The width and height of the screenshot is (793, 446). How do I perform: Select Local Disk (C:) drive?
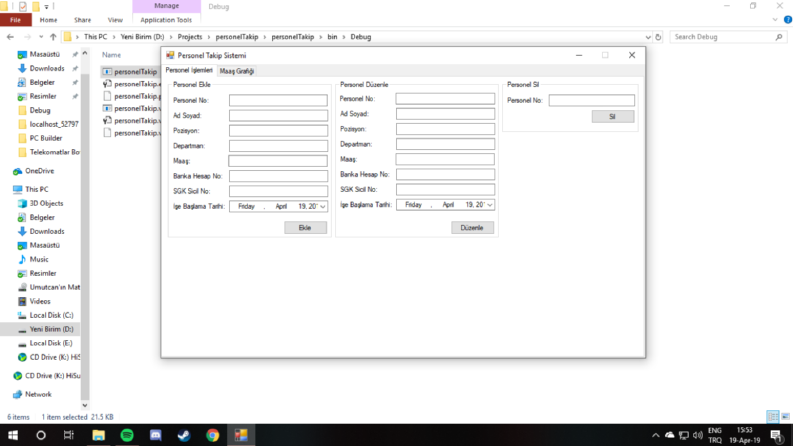tap(51, 315)
